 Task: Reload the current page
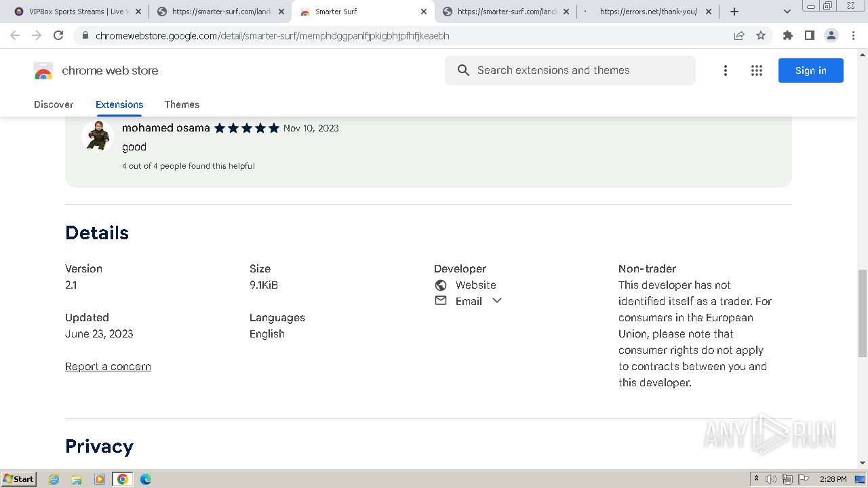[58, 35]
